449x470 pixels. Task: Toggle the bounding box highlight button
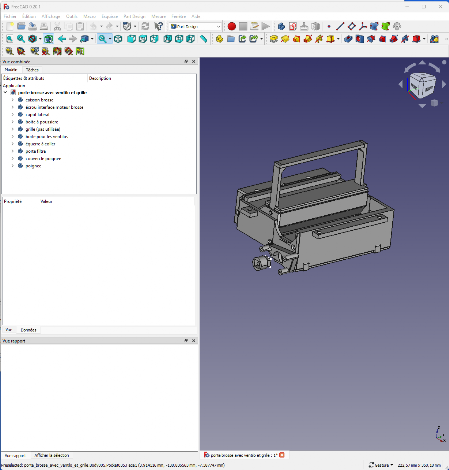click(48, 39)
